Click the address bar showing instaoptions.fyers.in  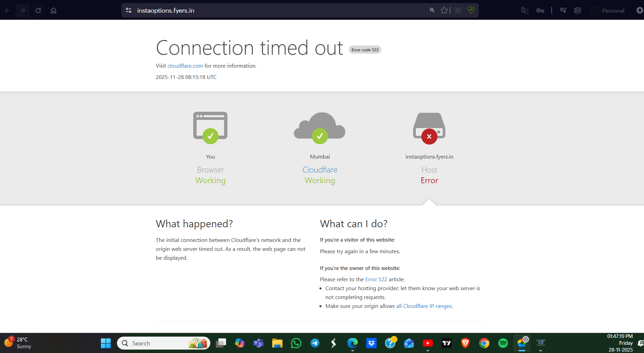pos(274,11)
